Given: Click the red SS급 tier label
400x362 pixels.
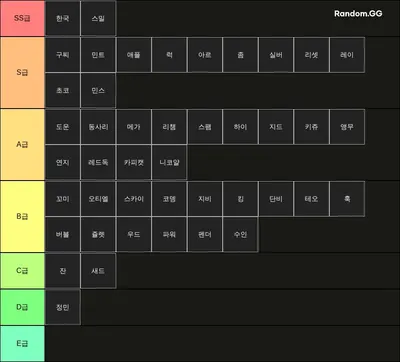Looking at the screenshot, I should [x=22, y=18].
